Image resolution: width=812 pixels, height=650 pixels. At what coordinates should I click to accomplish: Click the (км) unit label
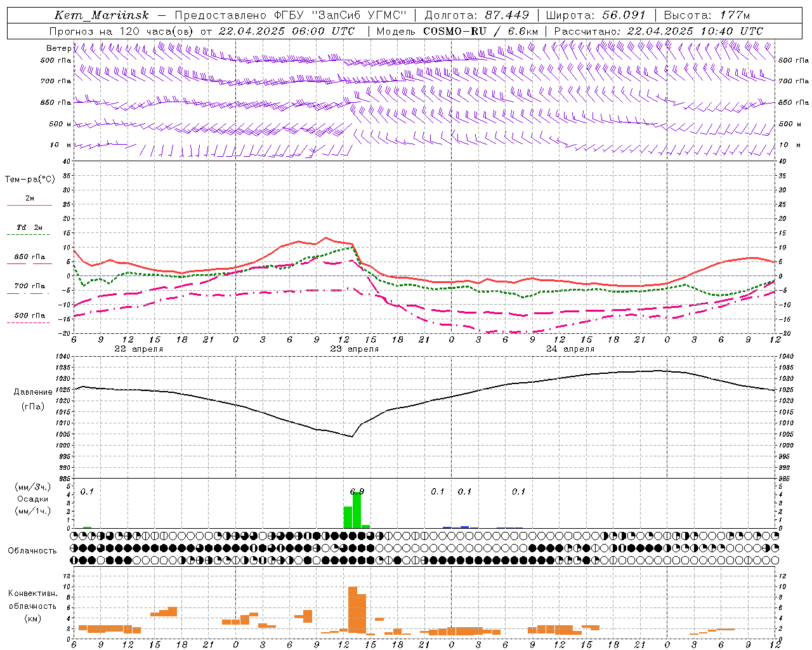click(32, 618)
